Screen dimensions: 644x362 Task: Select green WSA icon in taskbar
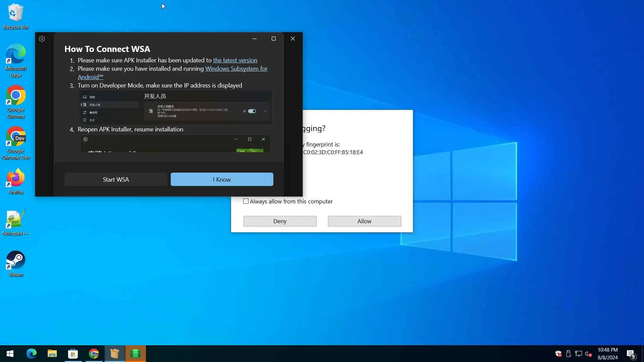pos(136,354)
